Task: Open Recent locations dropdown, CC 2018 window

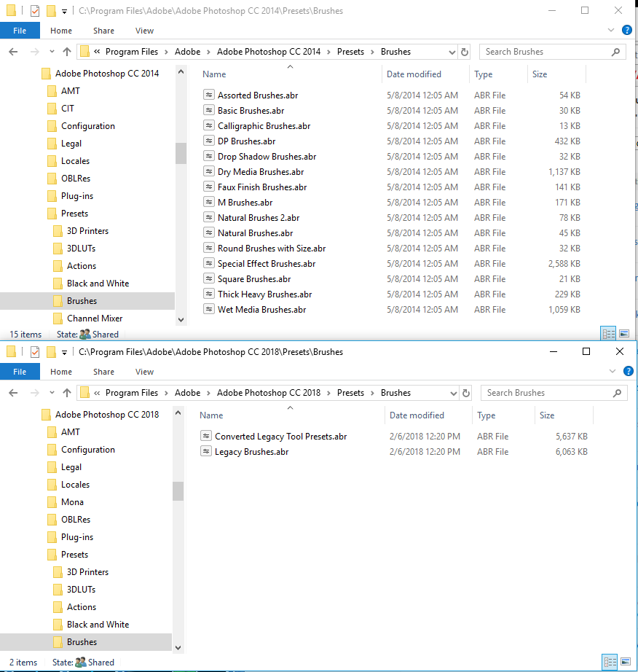Action: [x=52, y=393]
